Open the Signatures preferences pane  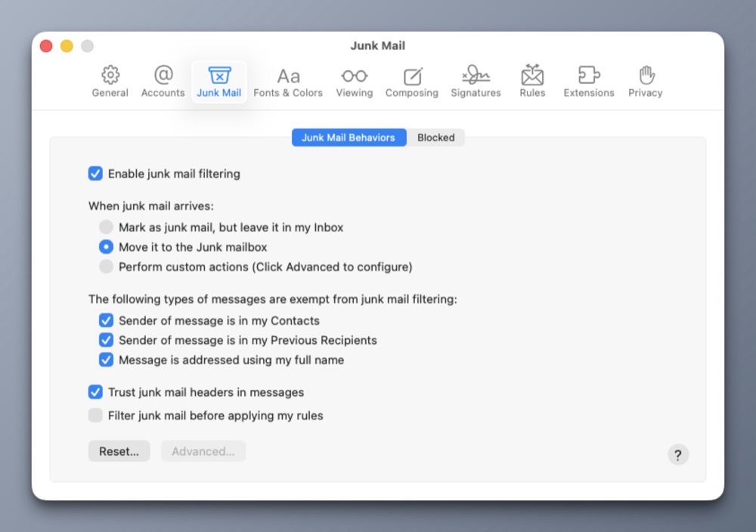[x=476, y=82]
